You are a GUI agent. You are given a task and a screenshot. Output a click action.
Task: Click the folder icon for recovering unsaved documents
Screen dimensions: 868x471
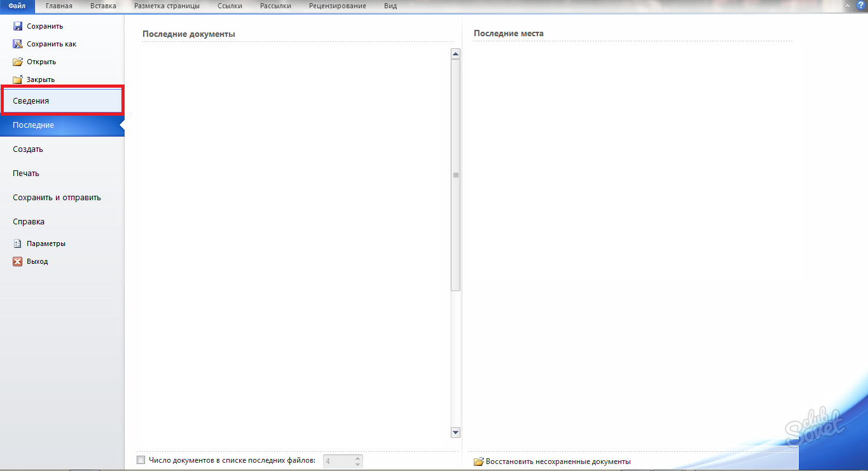coord(479,461)
